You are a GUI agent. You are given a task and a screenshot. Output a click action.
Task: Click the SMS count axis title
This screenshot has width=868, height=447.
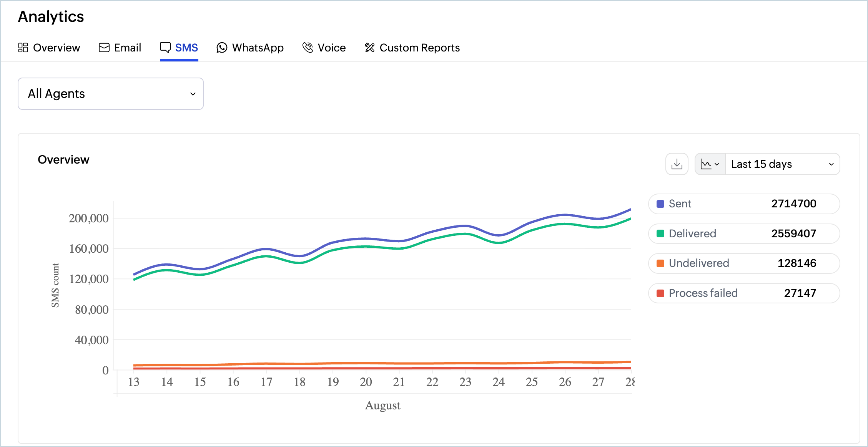pyautogui.click(x=55, y=285)
